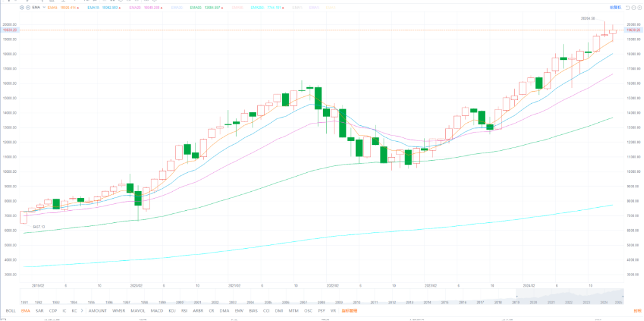Image resolution: width=644 pixels, height=321 pixels.
Task: Click the orange link at bottom right corner
Action: click(636, 311)
